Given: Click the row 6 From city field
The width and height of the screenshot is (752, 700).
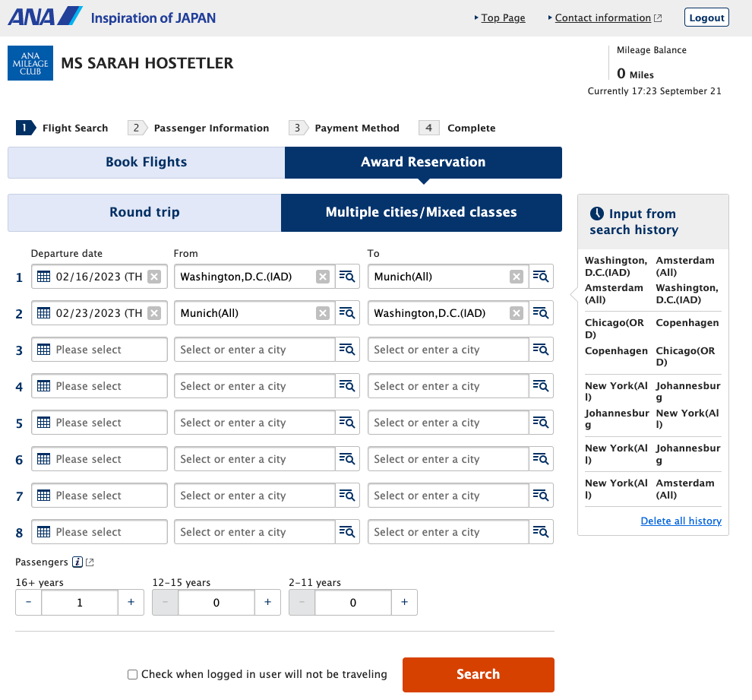Looking at the screenshot, I should (254, 458).
